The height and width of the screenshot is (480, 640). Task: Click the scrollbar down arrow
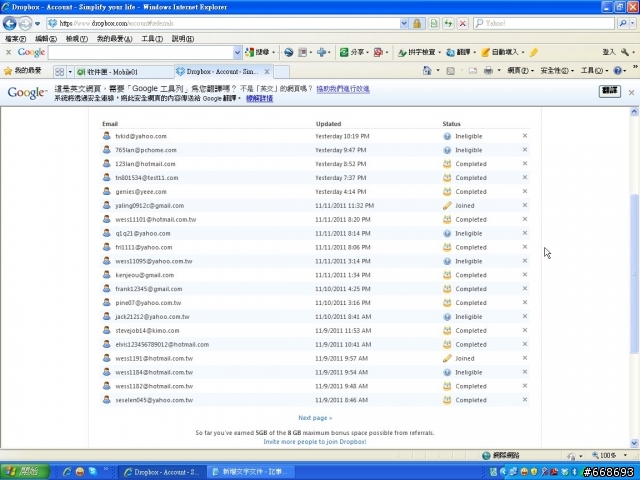pyautogui.click(x=634, y=443)
